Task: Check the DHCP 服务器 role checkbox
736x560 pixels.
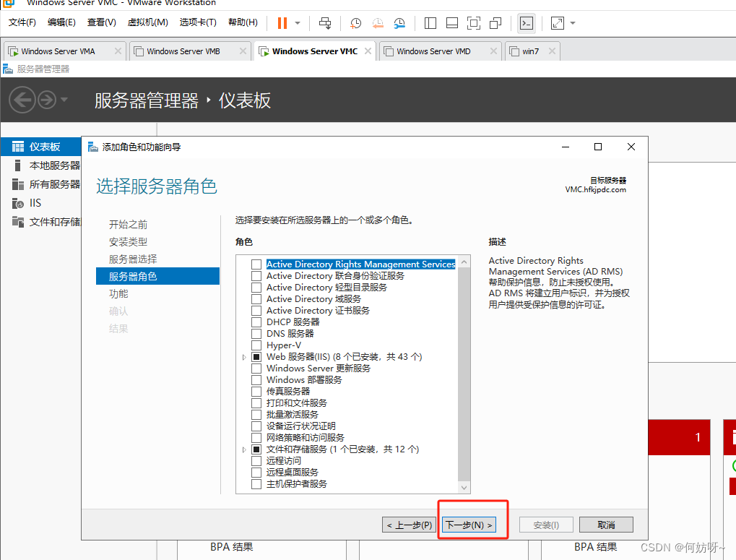Action: coord(256,322)
